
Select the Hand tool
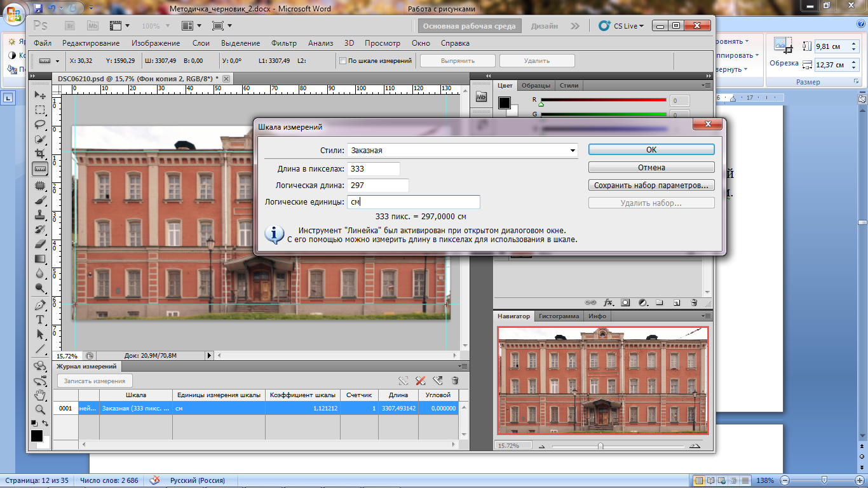(x=40, y=395)
